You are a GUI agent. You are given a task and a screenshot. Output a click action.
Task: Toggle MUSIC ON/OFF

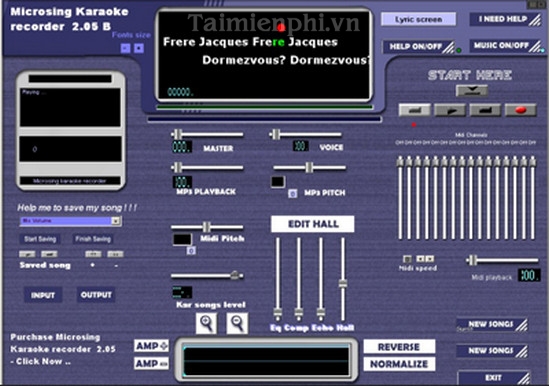pyautogui.click(x=505, y=46)
